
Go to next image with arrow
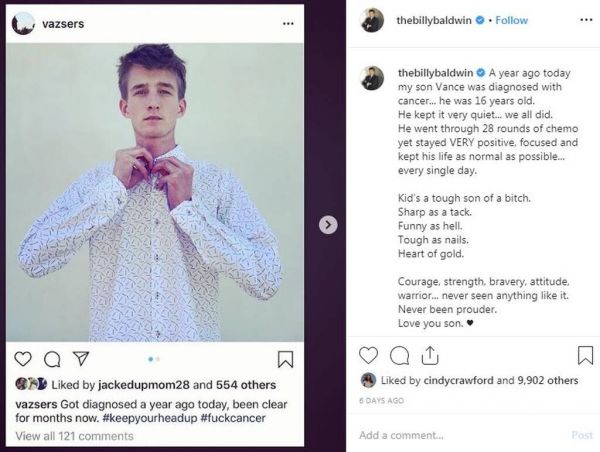tap(328, 225)
